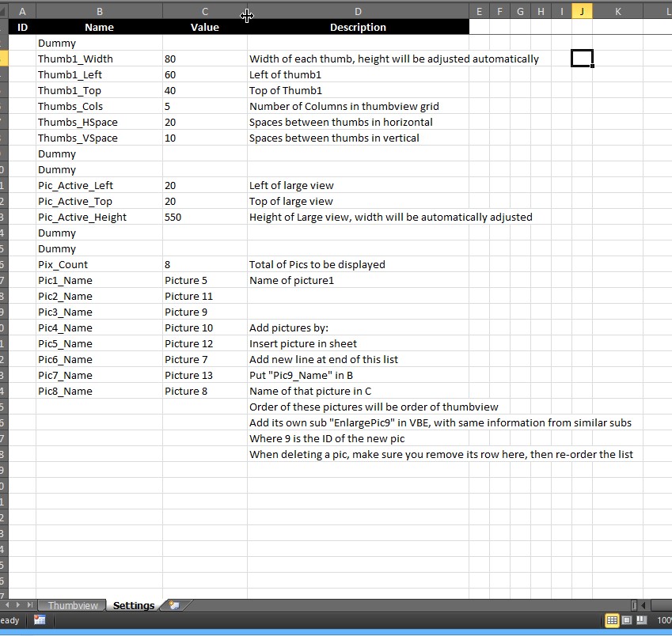
Task: Select highlighted column J header
Action: (x=582, y=12)
